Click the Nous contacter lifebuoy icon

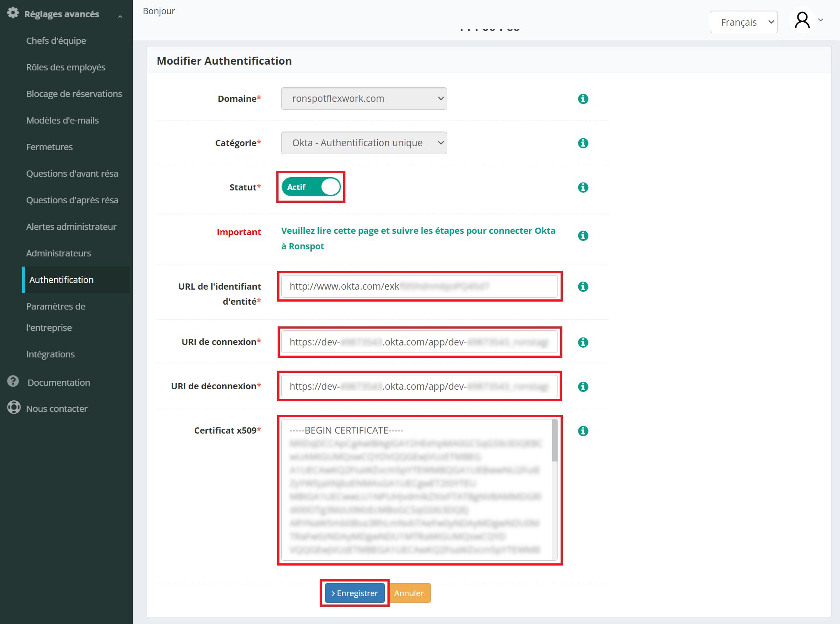click(14, 407)
